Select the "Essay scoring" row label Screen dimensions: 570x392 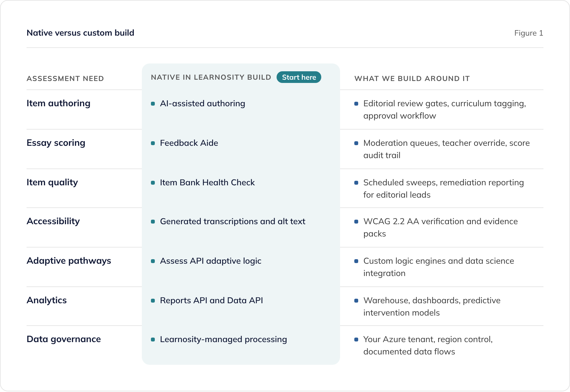coord(56,143)
